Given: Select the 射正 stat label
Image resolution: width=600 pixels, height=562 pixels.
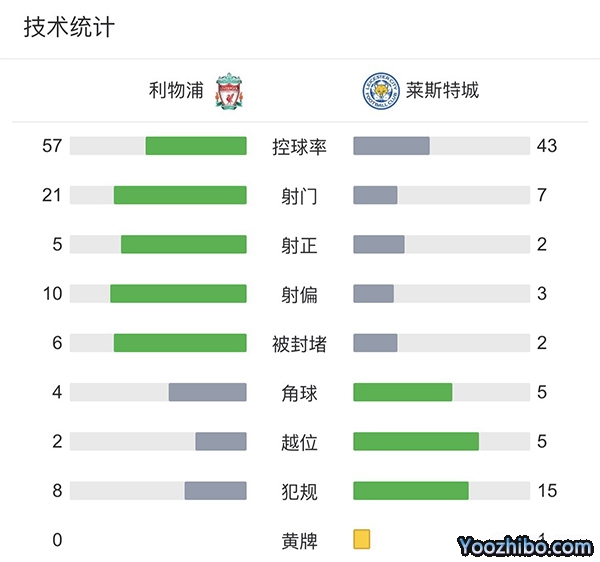Looking at the screenshot, I should point(299,245).
